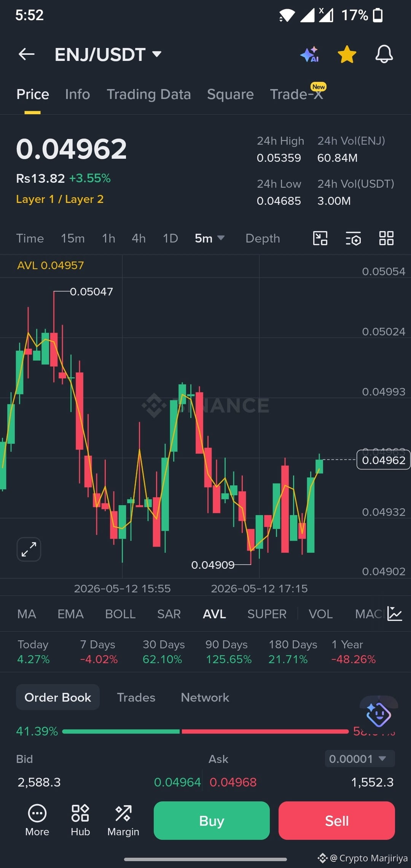Open the Square tab
411x868 pixels.
[x=230, y=94]
